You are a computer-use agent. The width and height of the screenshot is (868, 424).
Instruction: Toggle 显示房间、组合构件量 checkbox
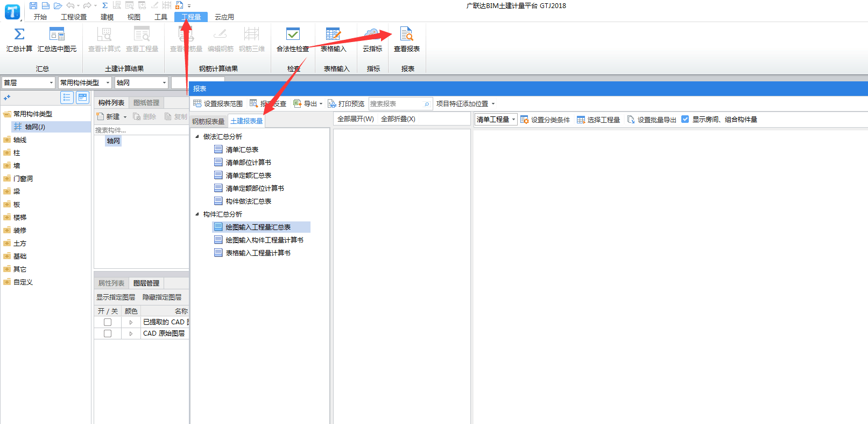[685, 119]
